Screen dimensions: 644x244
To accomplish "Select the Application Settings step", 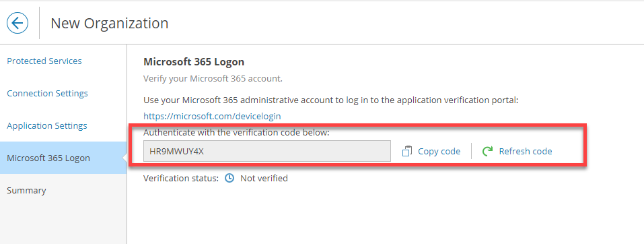I will pos(47,125).
